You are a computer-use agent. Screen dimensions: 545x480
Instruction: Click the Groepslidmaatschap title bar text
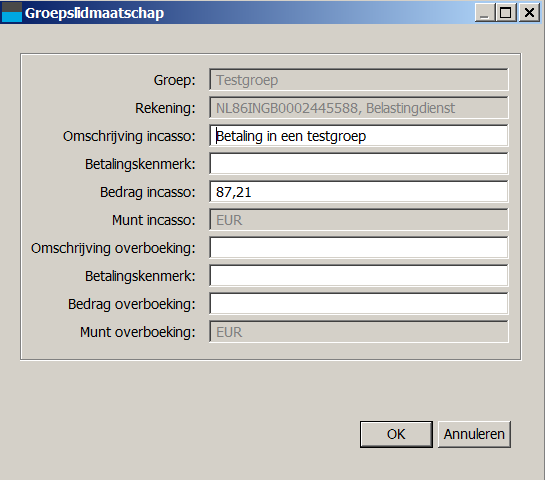[95, 14]
